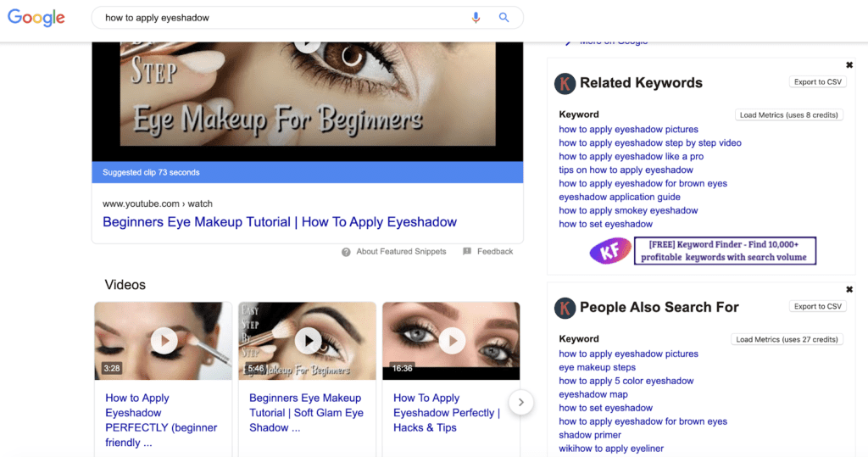This screenshot has width=868, height=457.
Task: Click the Feedback flag icon
Action: coord(467,252)
